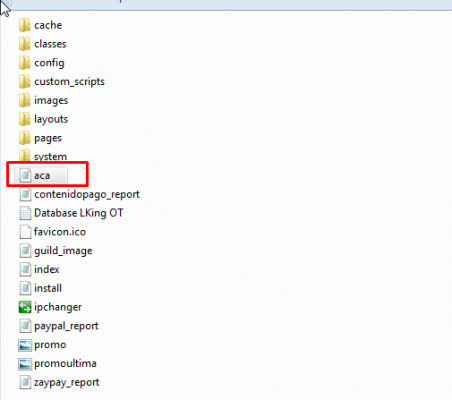This screenshot has width=452, height=400.
Task: Click the guild_image file name
Action: point(63,251)
